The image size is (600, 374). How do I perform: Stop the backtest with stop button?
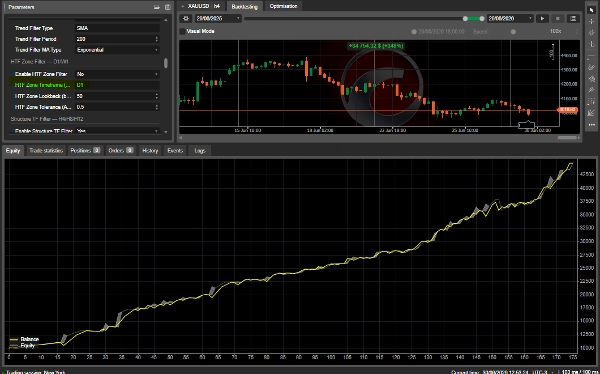558,18
